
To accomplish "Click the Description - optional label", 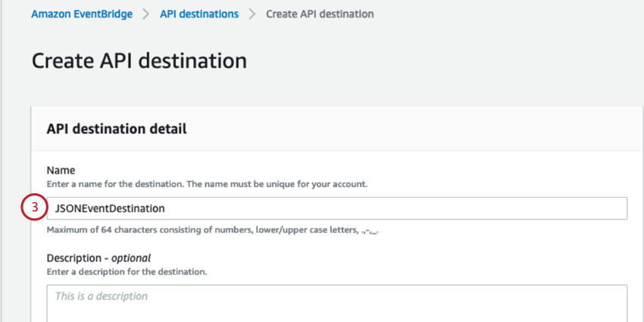I will coord(98,258).
